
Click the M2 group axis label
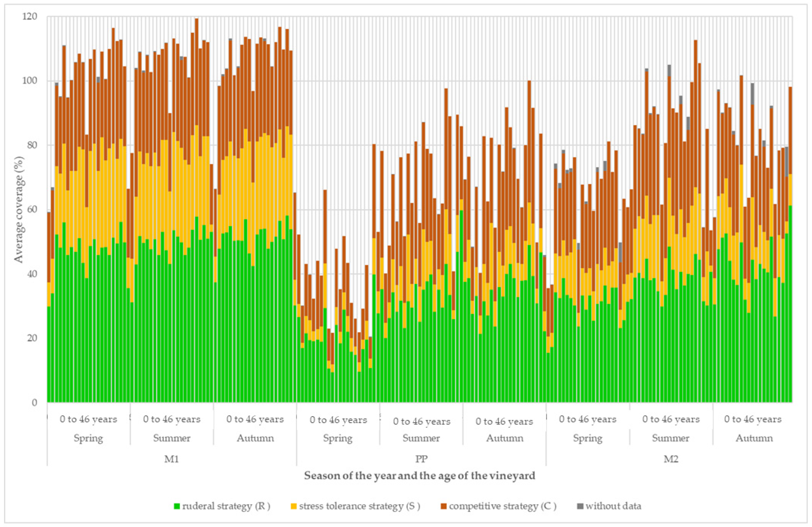click(x=671, y=459)
